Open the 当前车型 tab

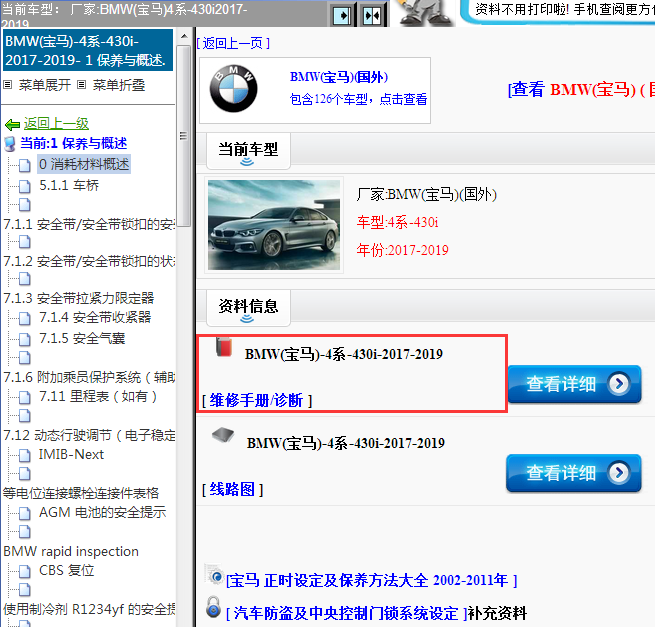point(248,151)
